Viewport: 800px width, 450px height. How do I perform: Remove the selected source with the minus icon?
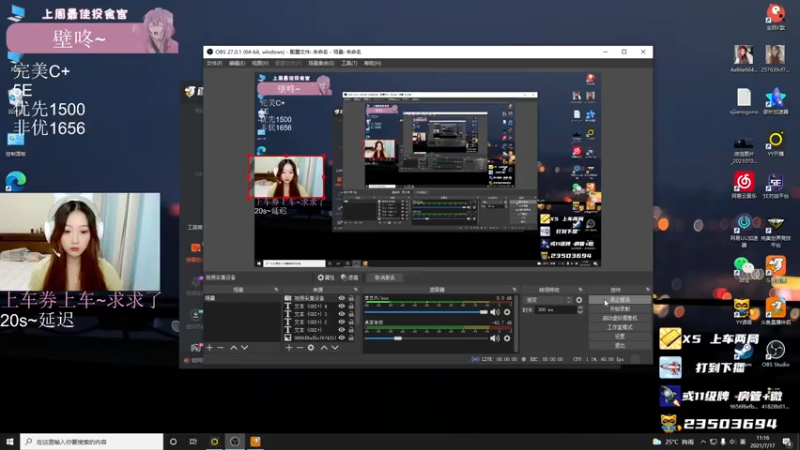(x=299, y=347)
